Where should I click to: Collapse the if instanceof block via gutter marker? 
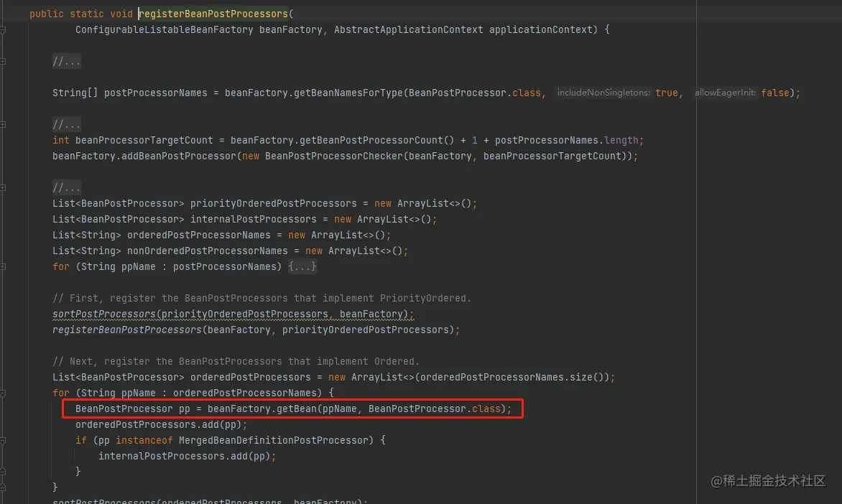pyautogui.click(x=3, y=441)
